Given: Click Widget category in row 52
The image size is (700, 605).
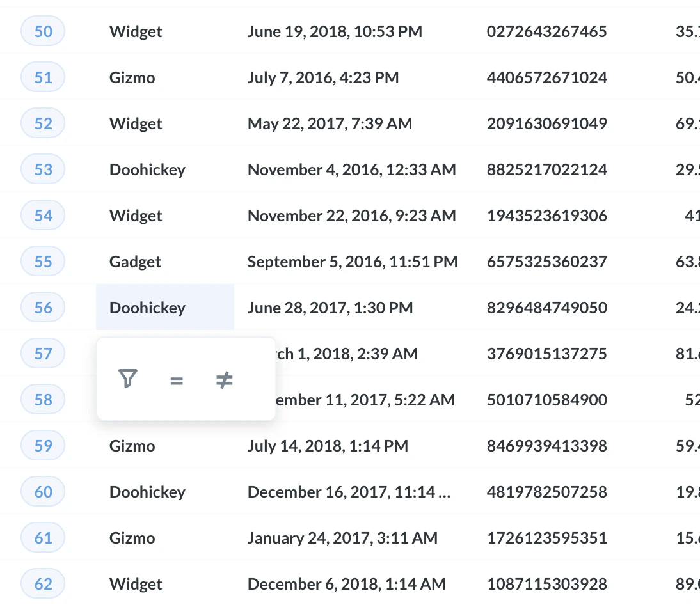Looking at the screenshot, I should pos(136,123).
